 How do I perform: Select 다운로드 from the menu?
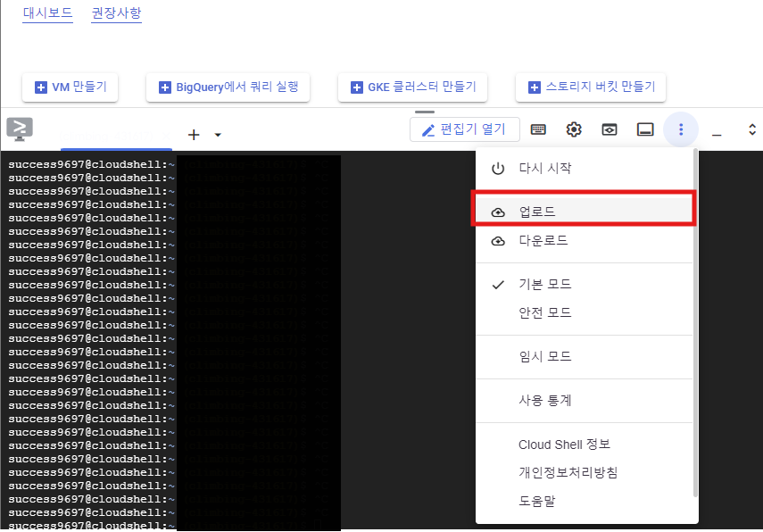[x=584, y=240]
